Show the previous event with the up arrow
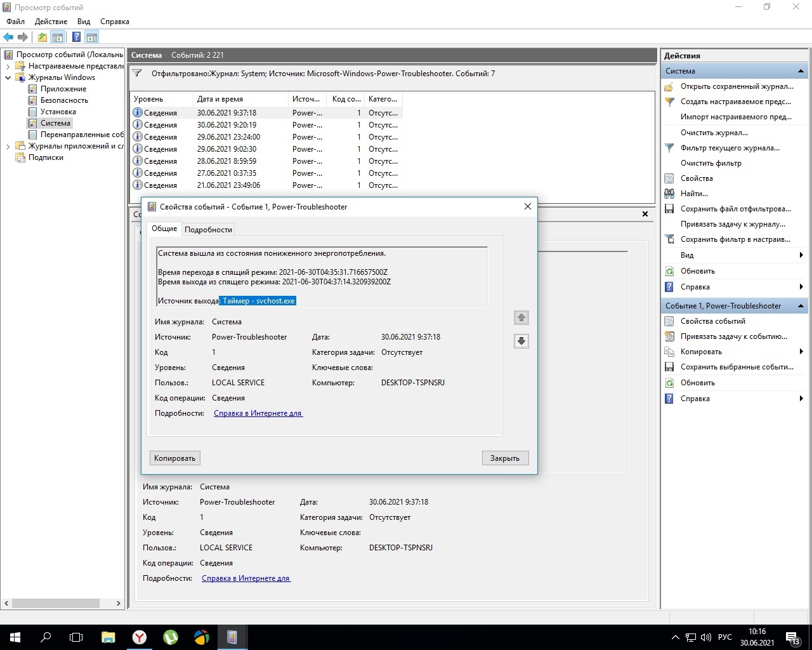Image resolution: width=812 pixels, height=650 pixels. [x=521, y=317]
